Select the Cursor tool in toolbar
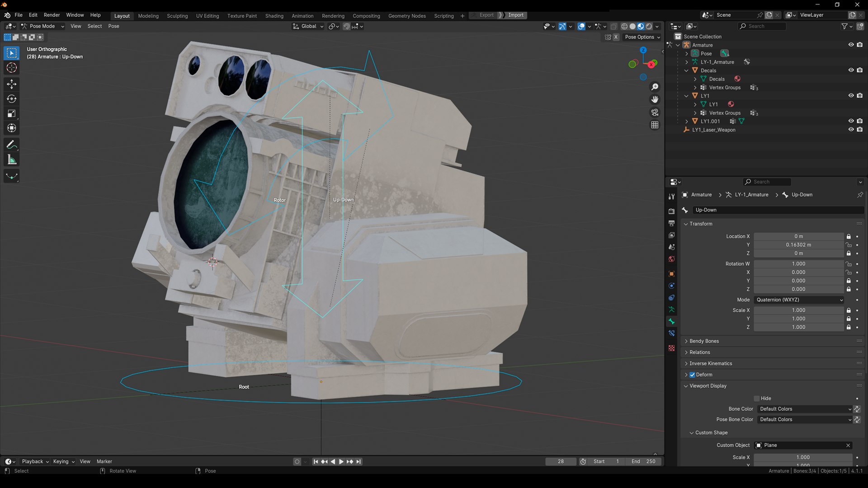 [x=12, y=68]
